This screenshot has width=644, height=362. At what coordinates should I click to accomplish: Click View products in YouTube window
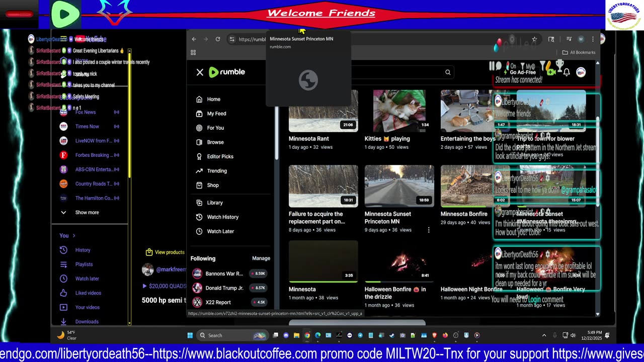165,252
